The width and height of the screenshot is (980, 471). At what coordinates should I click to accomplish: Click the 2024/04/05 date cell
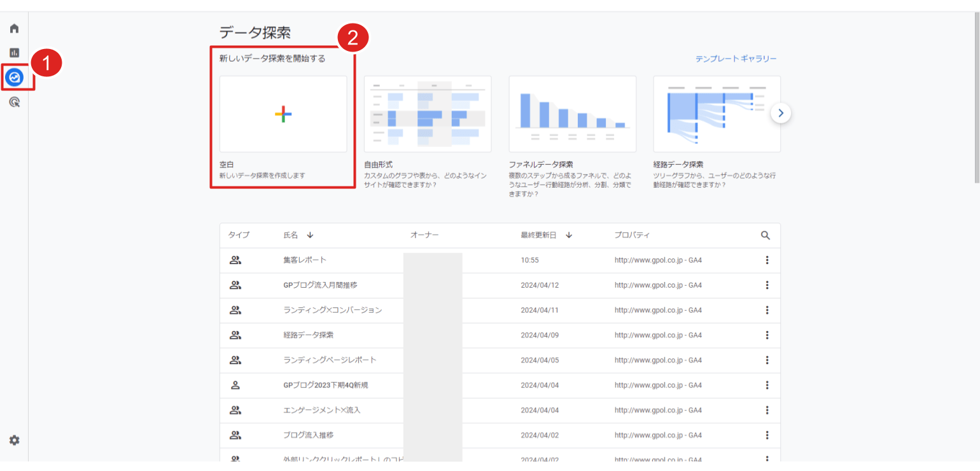[540, 360]
